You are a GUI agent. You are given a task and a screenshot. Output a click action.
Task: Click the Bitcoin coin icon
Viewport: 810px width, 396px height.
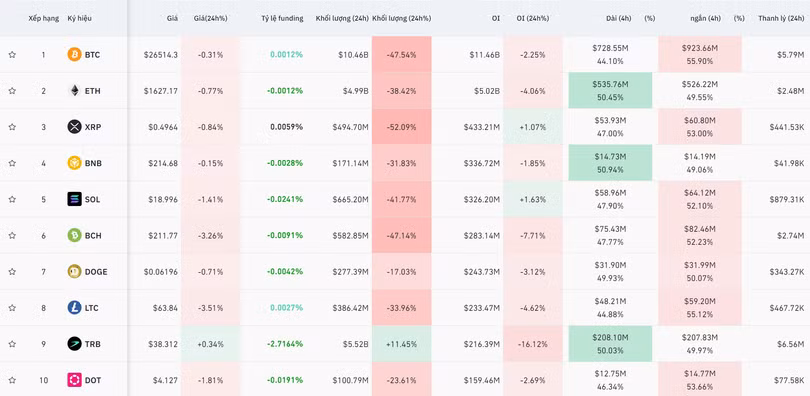(x=74, y=54)
